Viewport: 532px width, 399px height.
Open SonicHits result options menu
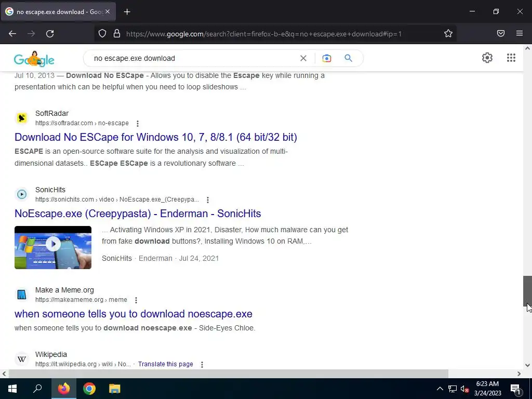[208, 200]
